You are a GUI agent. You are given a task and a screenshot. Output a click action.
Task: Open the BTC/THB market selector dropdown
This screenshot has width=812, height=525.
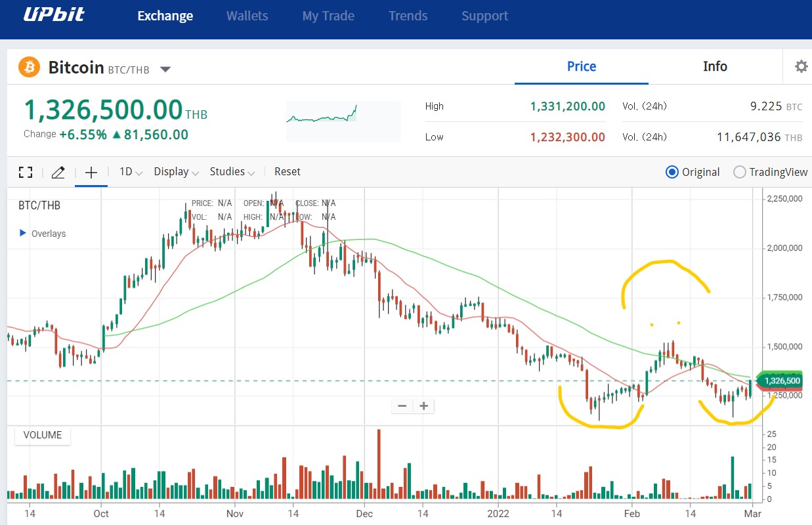(x=165, y=69)
